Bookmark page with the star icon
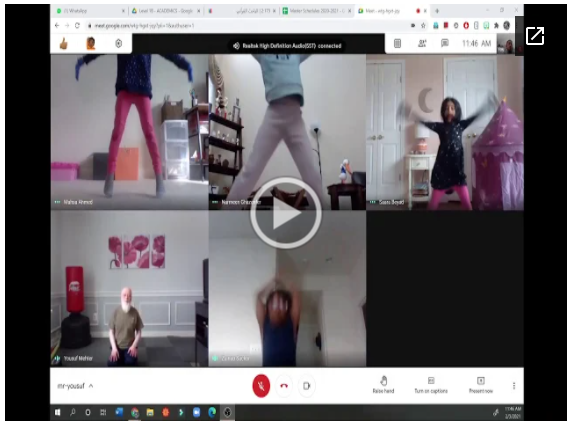Viewport: 574px width, 430px height. (x=424, y=25)
